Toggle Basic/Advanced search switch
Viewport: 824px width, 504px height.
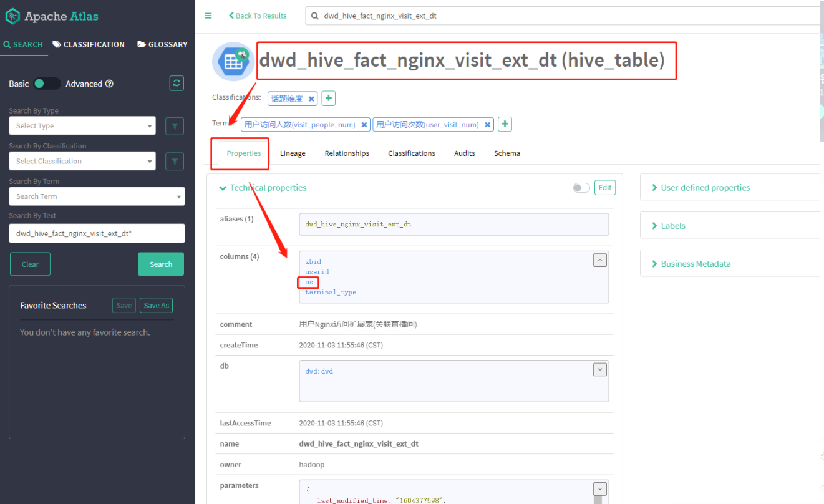[x=47, y=84]
